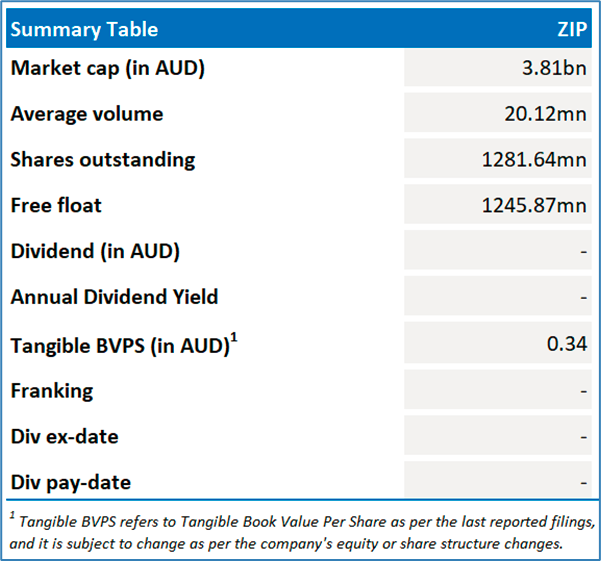Click the Average volume row label
This screenshot has width=601, height=561.
click(87, 114)
